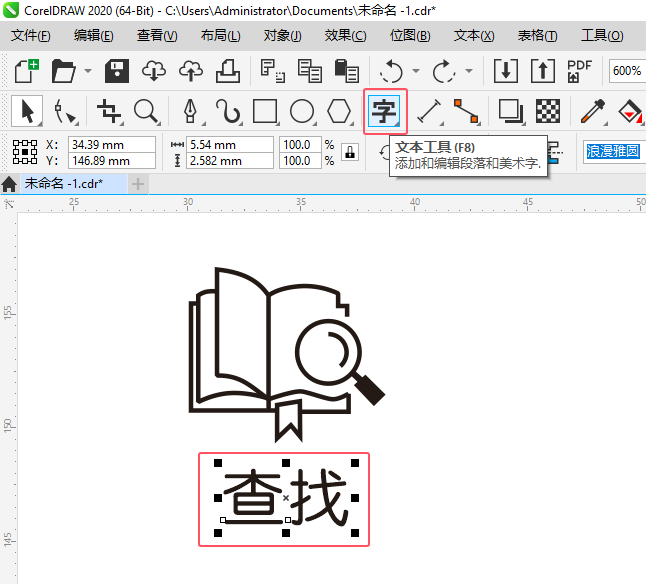This screenshot has height=584, width=646.
Task: Select the Rectangle tool
Action: [265, 111]
